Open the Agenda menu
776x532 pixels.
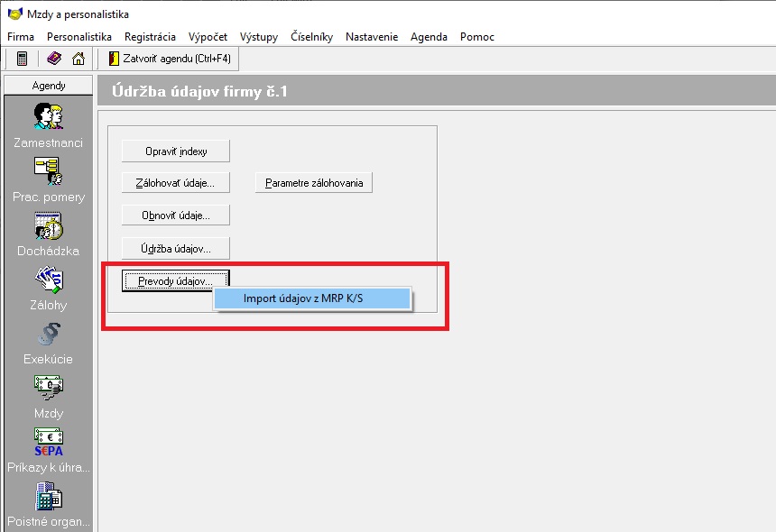(429, 37)
